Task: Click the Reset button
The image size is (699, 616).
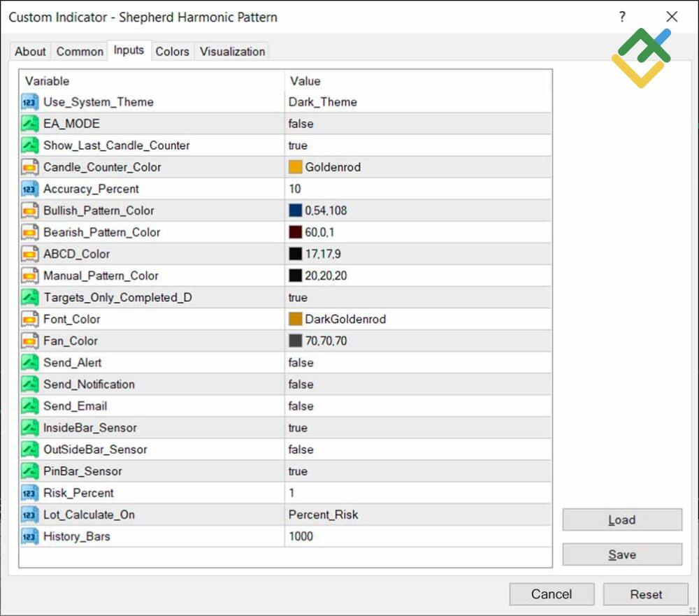Action: coord(645,594)
